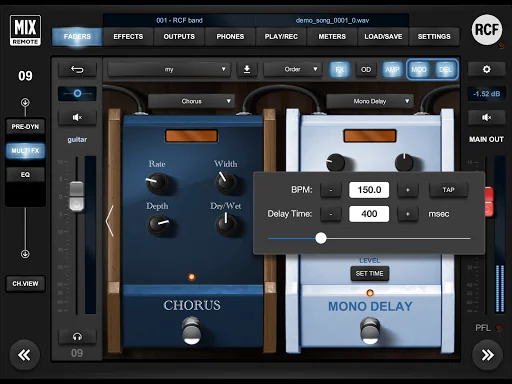Toggle the AMP effect block
Image resolution: width=512 pixels, height=384 pixels.
(x=392, y=69)
